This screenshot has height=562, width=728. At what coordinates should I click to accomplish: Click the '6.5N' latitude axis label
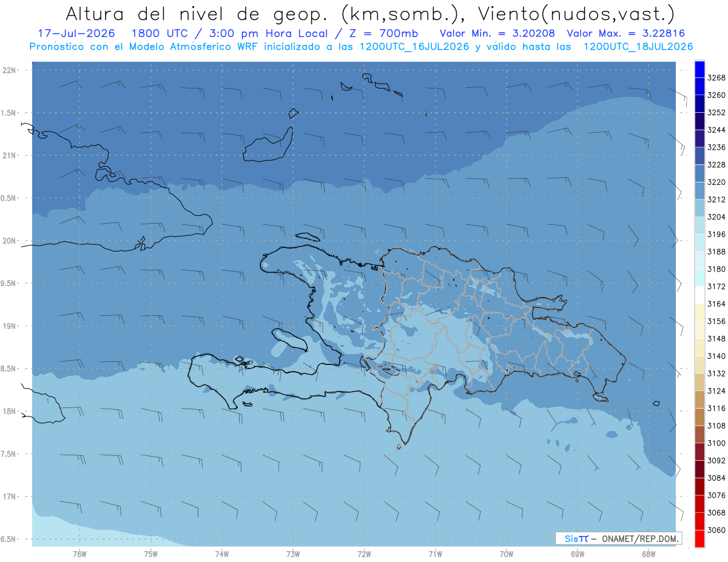click(x=9, y=540)
